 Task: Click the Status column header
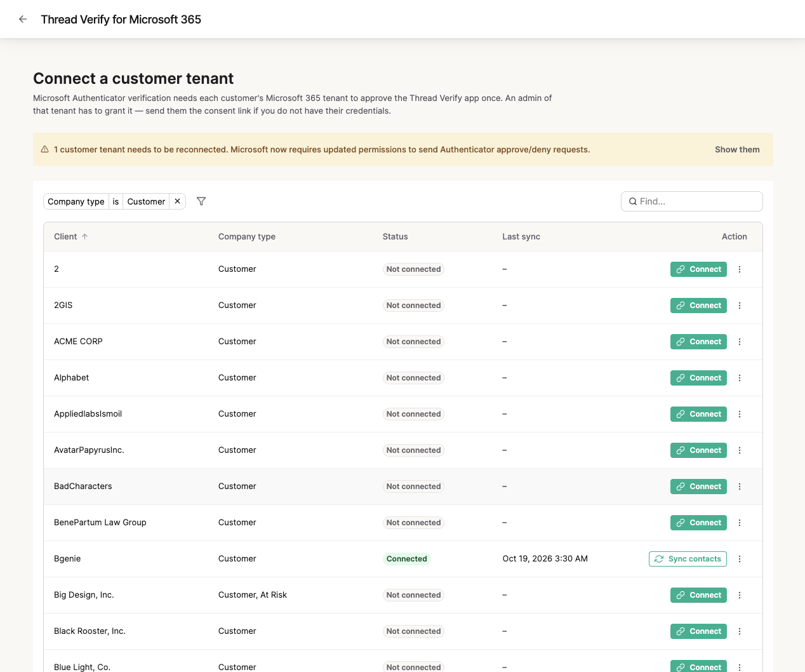coord(396,236)
